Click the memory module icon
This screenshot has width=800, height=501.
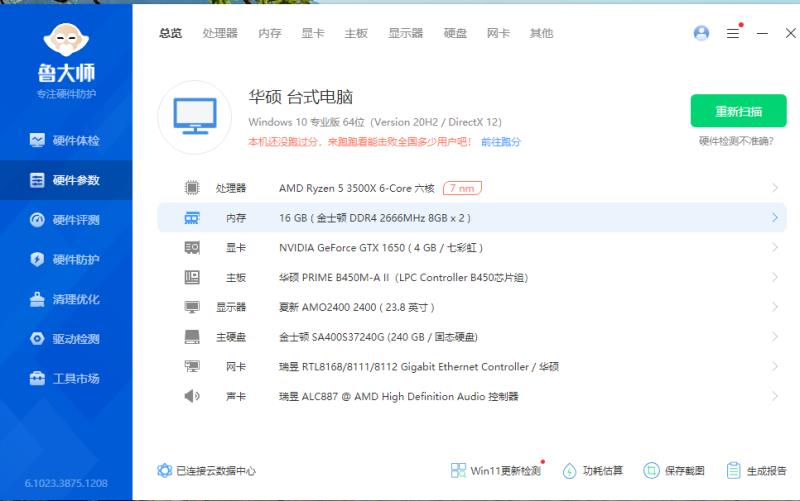(x=192, y=218)
